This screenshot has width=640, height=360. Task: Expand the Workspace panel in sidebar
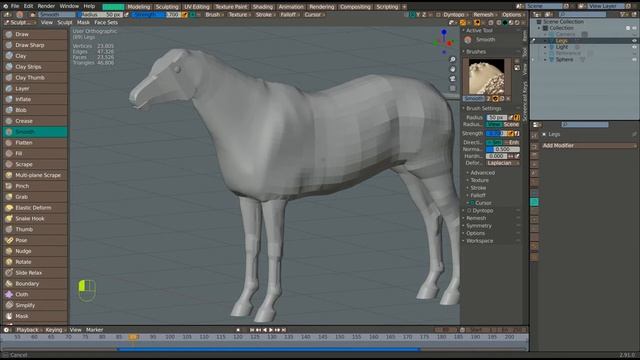click(x=480, y=241)
